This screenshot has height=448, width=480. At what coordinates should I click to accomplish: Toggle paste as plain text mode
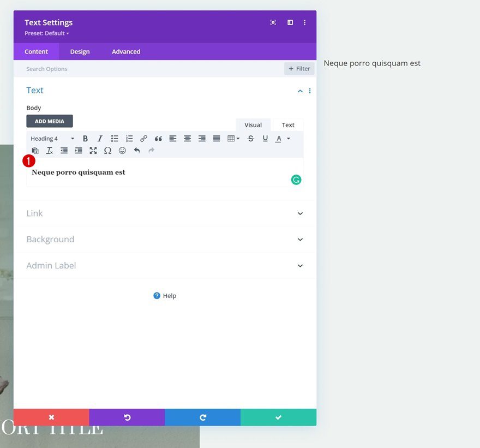point(35,150)
